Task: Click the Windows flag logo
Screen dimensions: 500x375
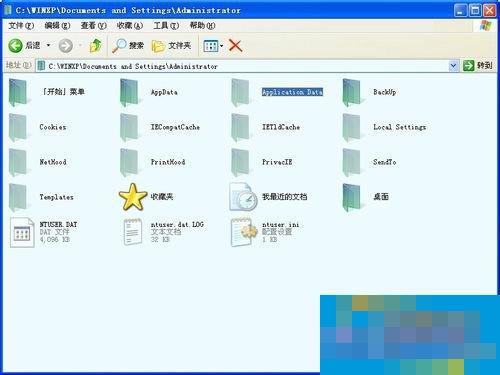Action: (486, 25)
